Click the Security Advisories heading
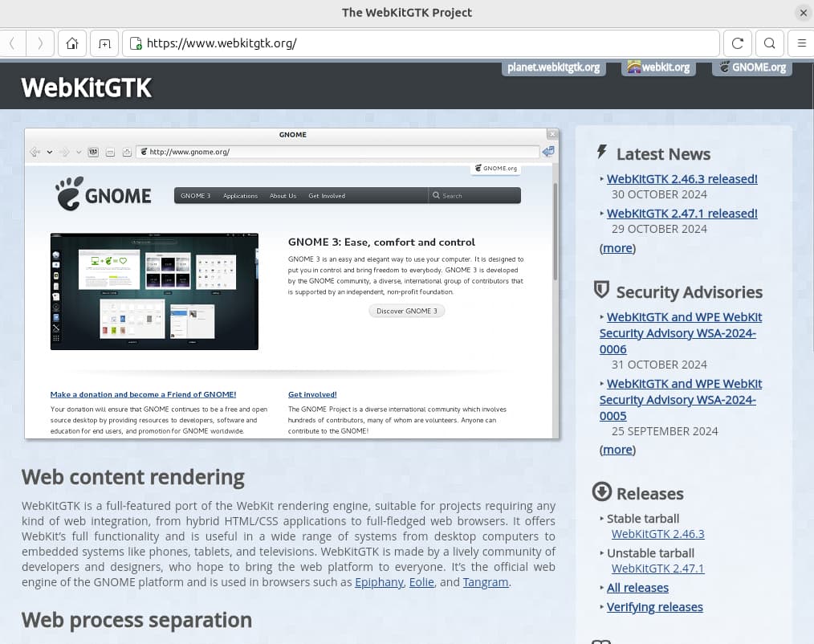This screenshot has height=644, width=814. pyautogui.click(x=689, y=292)
